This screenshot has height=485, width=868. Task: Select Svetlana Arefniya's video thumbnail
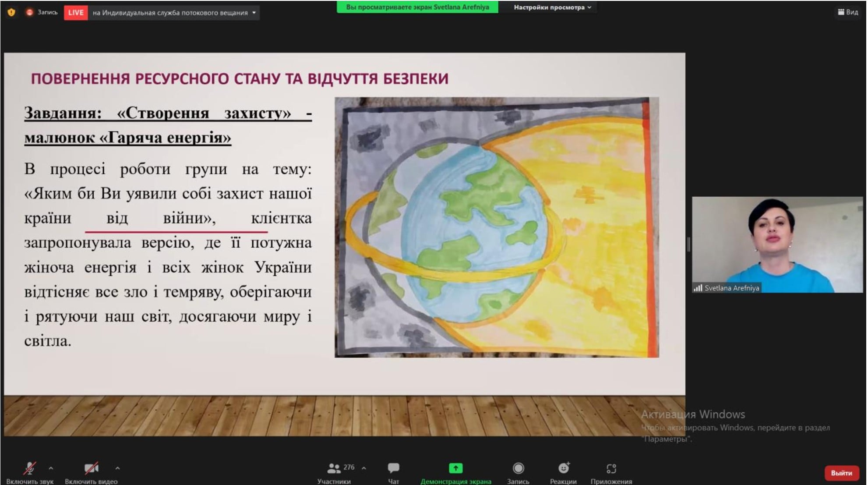[777, 244]
